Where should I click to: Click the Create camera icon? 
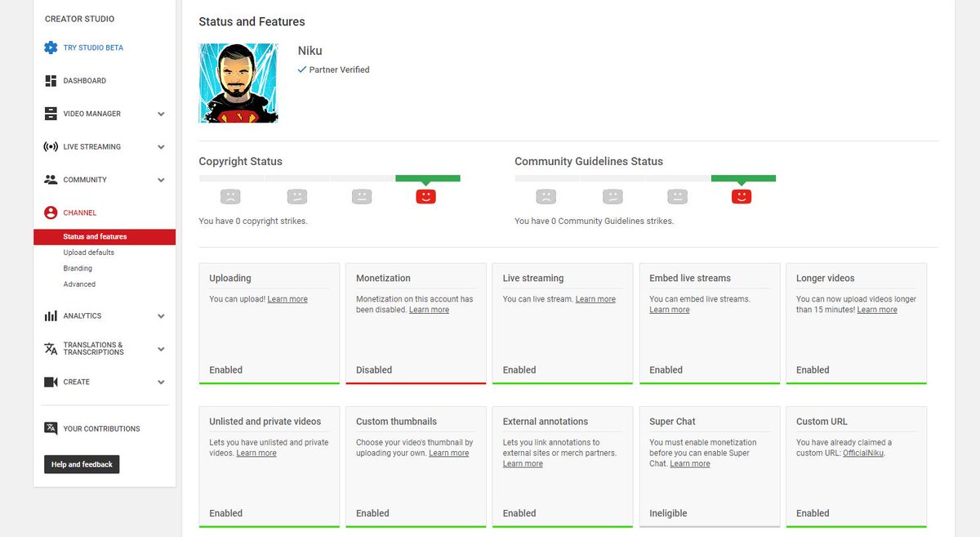coord(51,382)
